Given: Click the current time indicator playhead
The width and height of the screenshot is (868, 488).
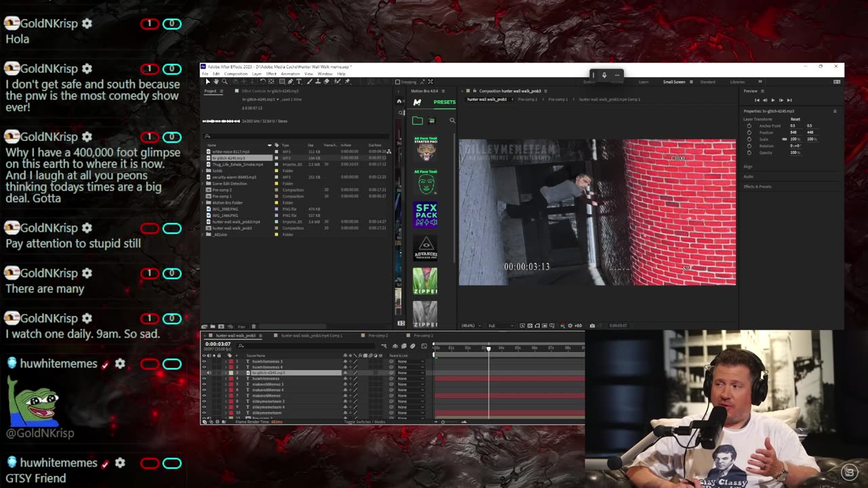Looking at the screenshot, I should pos(488,348).
